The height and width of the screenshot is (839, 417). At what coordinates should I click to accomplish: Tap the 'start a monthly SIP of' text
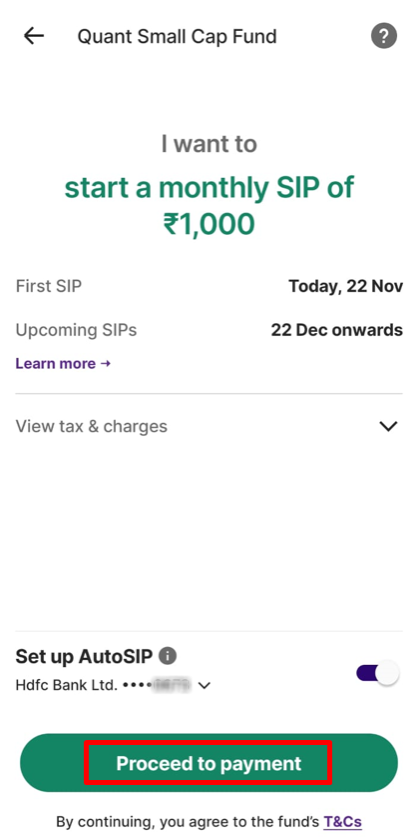tap(209, 187)
